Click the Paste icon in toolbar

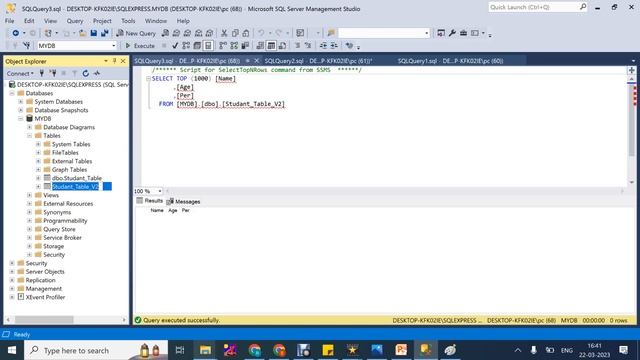click(246, 33)
